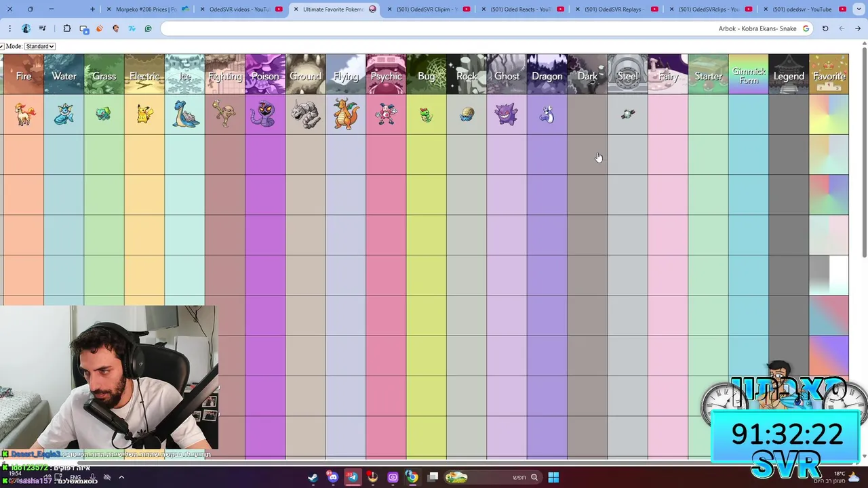The image size is (868, 488).
Task: Open Chrome from the taskbar
Action: (x=412, y=477)
